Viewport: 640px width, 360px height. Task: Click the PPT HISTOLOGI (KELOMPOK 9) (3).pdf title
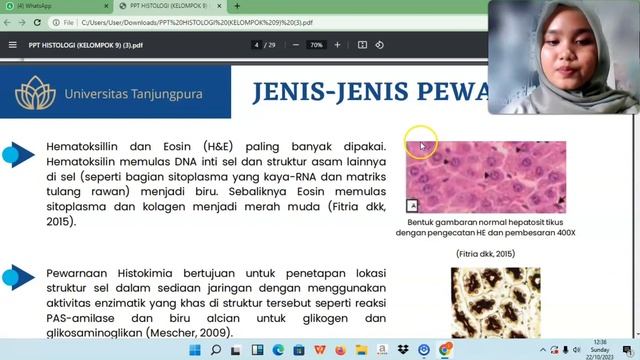86,45
